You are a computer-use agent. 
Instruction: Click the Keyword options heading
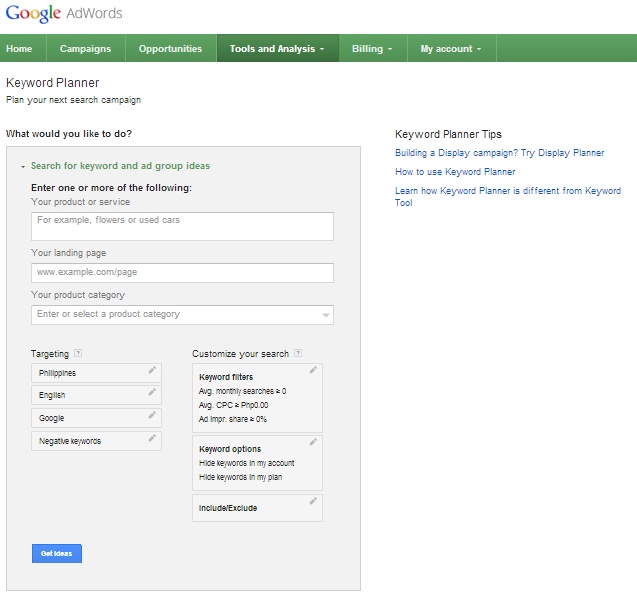pos(230,449)
